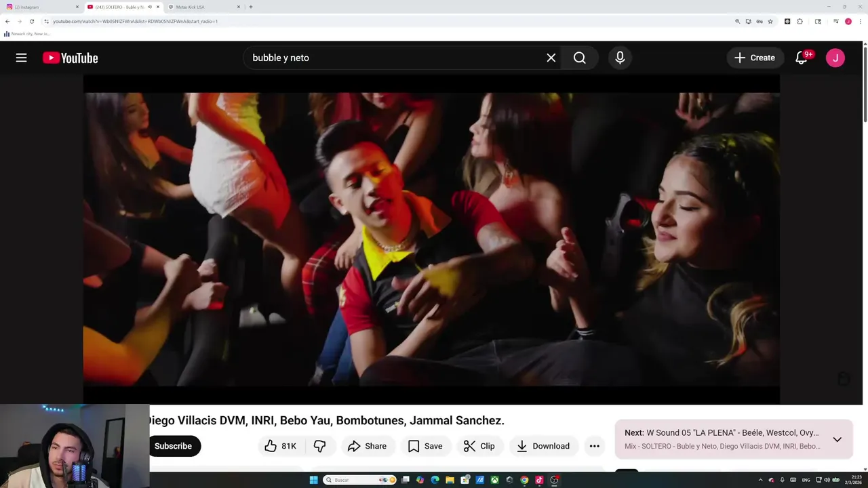The width and height of the screenshot is (868, 488).
Task: Open Microsoft Edge from the taskbar
Action: [435, 480]
